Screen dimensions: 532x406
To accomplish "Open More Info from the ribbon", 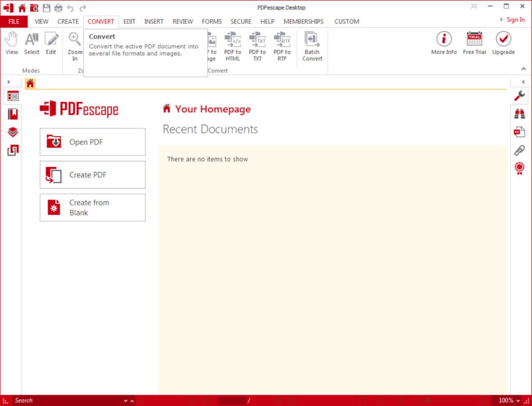I will (x=444, y=43).
